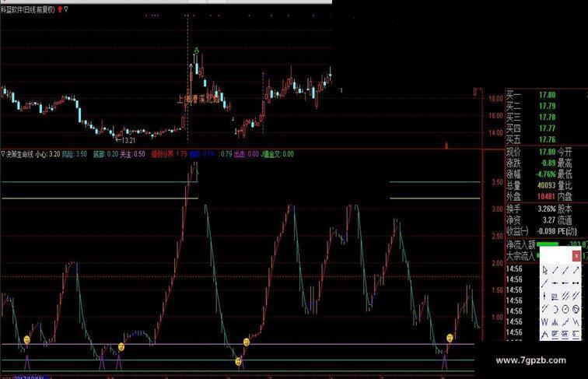Image resolution: width=588 pixels, height=379 pixels.
Task: Click the leftmost smiley signal marker
Action: click(27, 339)
